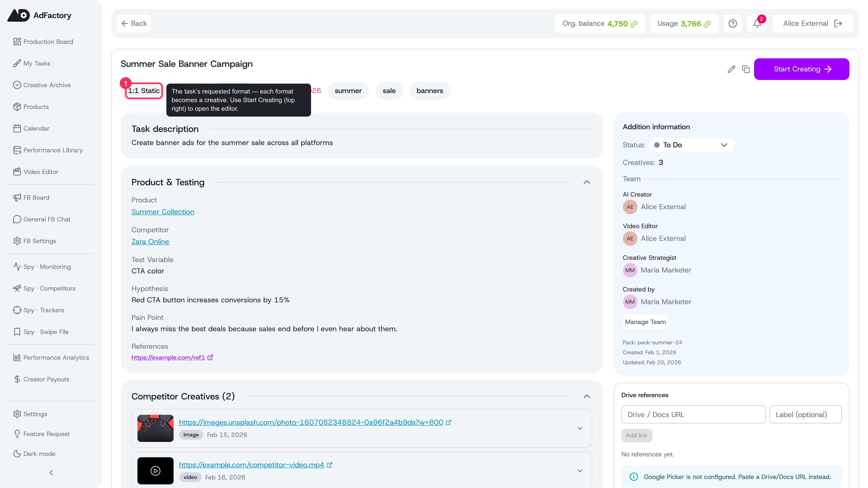Open competitor-video.mp4 link

[251, 465]
